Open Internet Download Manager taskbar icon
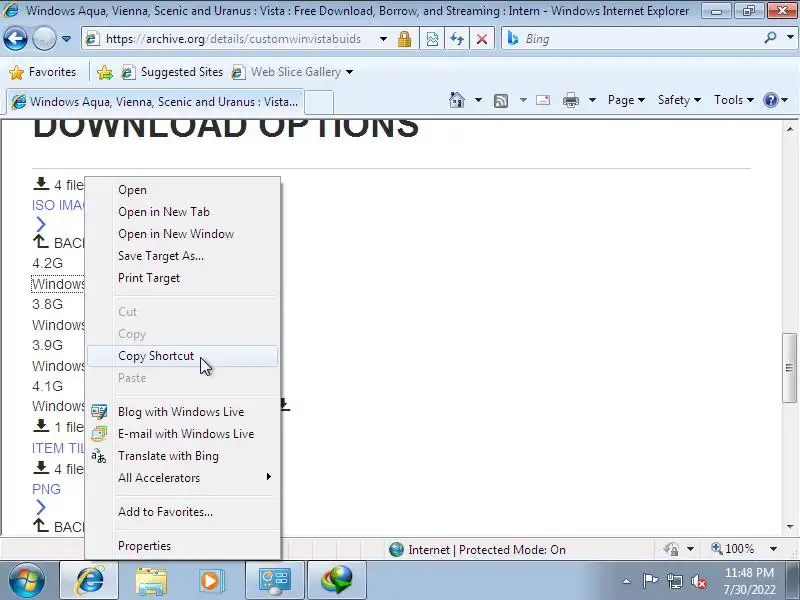800x600 pixels. (x=337, y=580)
